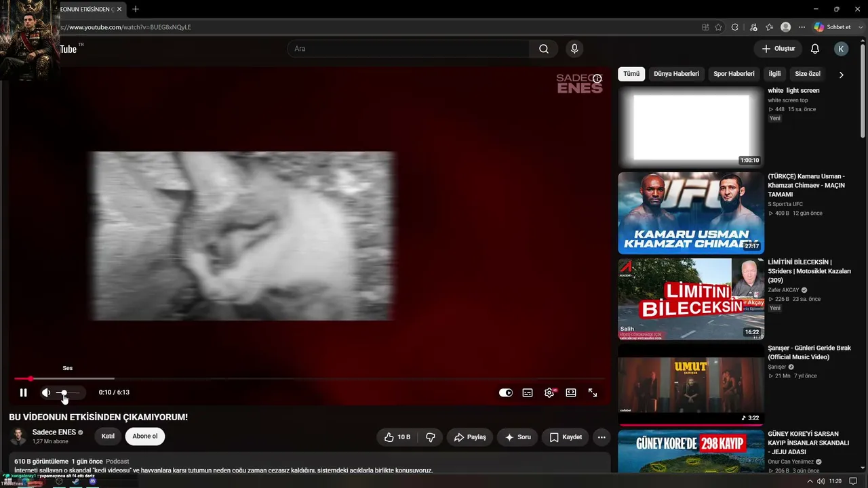The width and height of the screenshot is (868, 488).
Task: Click the Zafer AKCAY channel name
Action: [x=783, y=290]
